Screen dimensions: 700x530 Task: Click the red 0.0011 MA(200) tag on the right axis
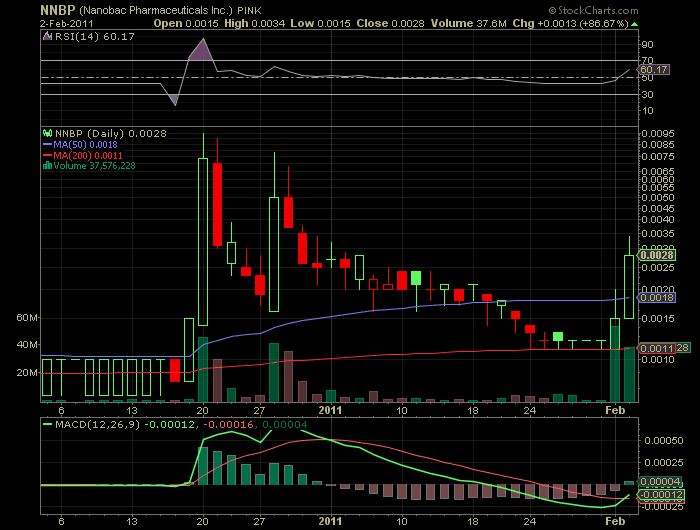[x=656, y=348]
